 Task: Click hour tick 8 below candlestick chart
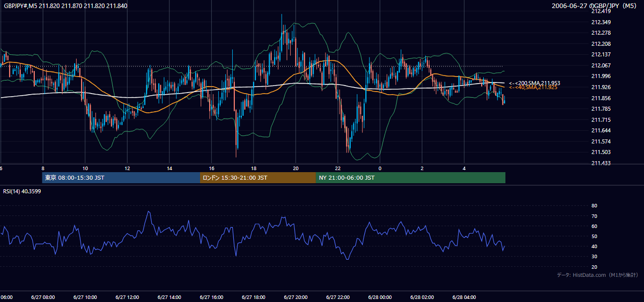click(43, 169)
